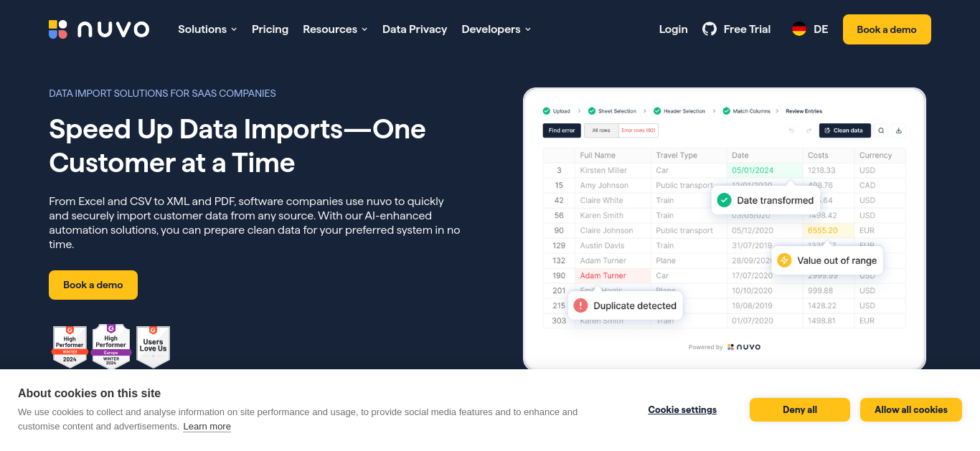This screenshot has width=980, height=451.
Task: Click the Header Selection step checkmark
Action: point(657,111)
